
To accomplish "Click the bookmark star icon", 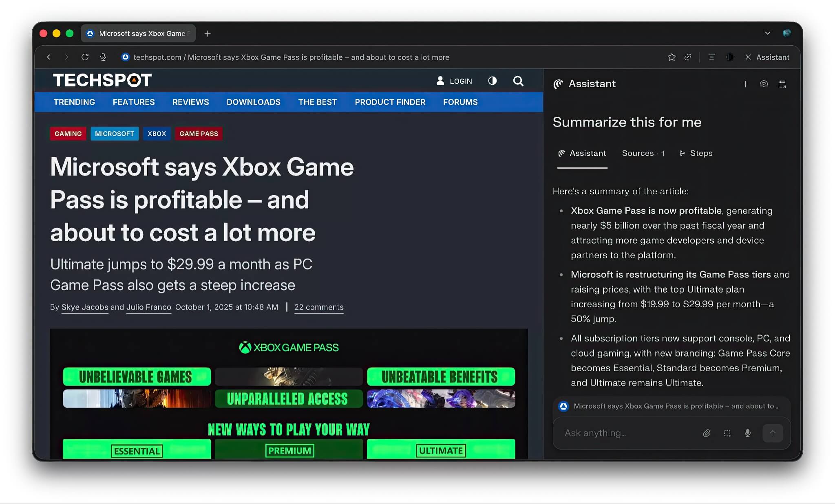I will click(672, 57).
